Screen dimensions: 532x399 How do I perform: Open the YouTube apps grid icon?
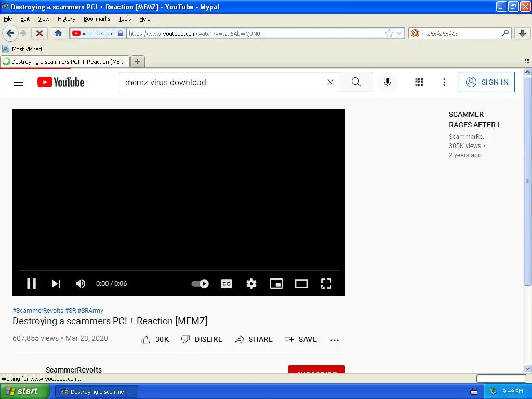click(x=419, y=82)
